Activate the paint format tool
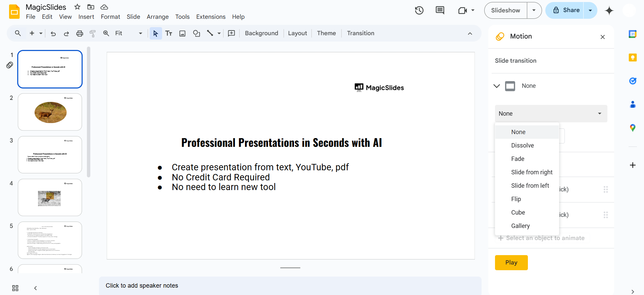This screenshot has height=295, width=644. (93, 33)
